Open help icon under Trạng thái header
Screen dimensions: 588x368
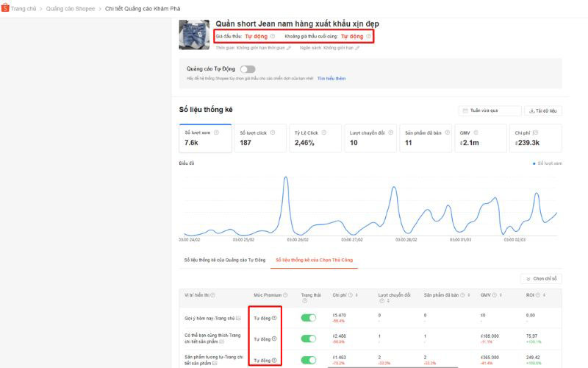pyautogui.click(x=304, y=301)
